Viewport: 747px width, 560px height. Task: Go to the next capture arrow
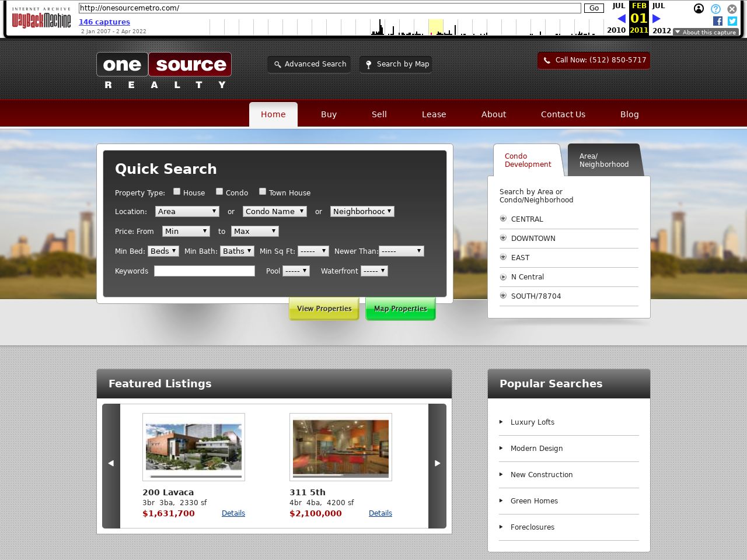(x=657, y=19)
